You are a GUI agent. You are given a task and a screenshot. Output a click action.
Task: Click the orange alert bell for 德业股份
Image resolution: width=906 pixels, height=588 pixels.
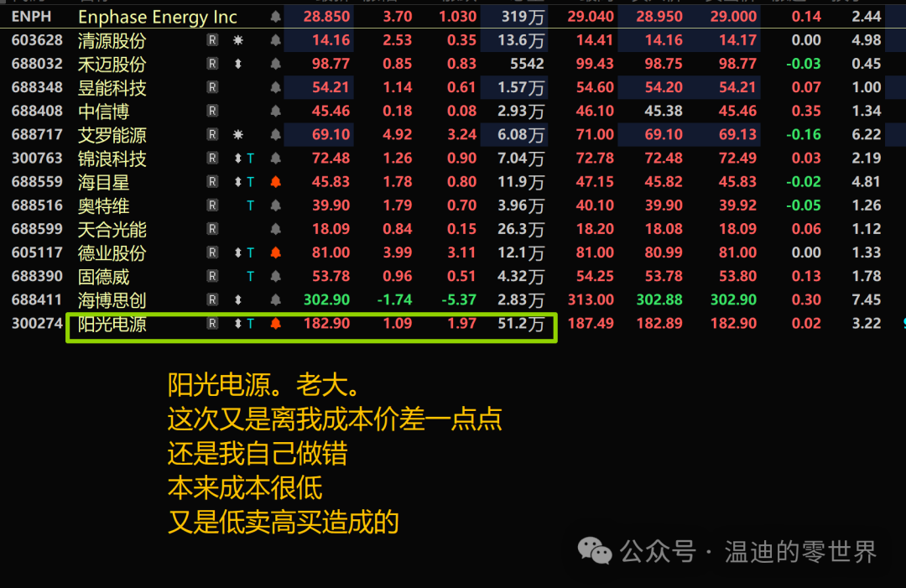(x=276, y=252)
